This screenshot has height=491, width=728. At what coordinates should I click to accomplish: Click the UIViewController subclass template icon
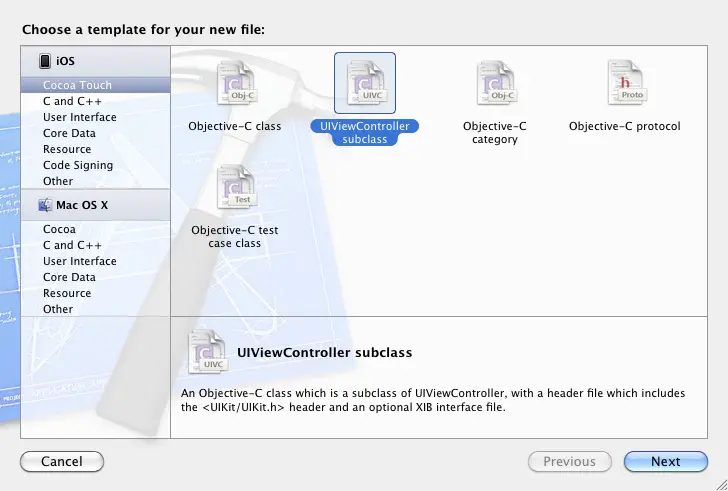[364, 84]
